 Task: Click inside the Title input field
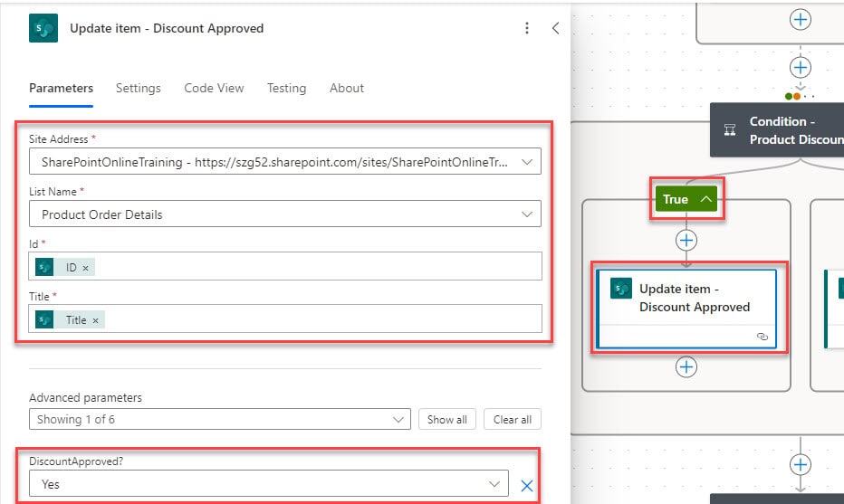(284, 319)
